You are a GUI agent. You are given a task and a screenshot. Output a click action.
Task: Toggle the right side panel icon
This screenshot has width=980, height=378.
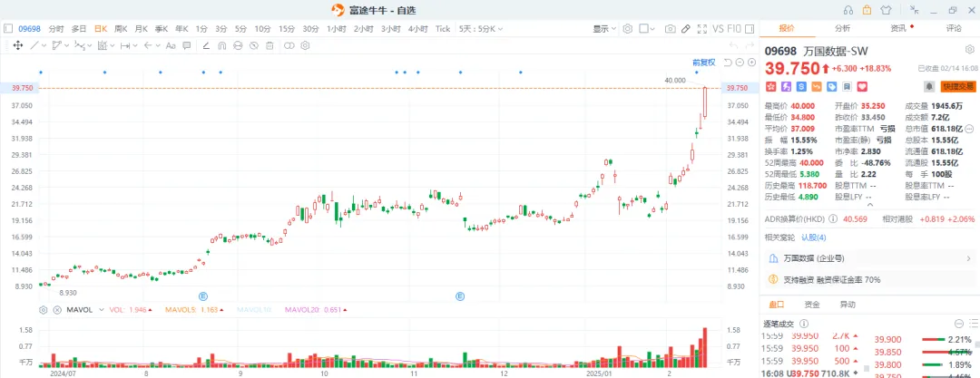tap(750, 29)
